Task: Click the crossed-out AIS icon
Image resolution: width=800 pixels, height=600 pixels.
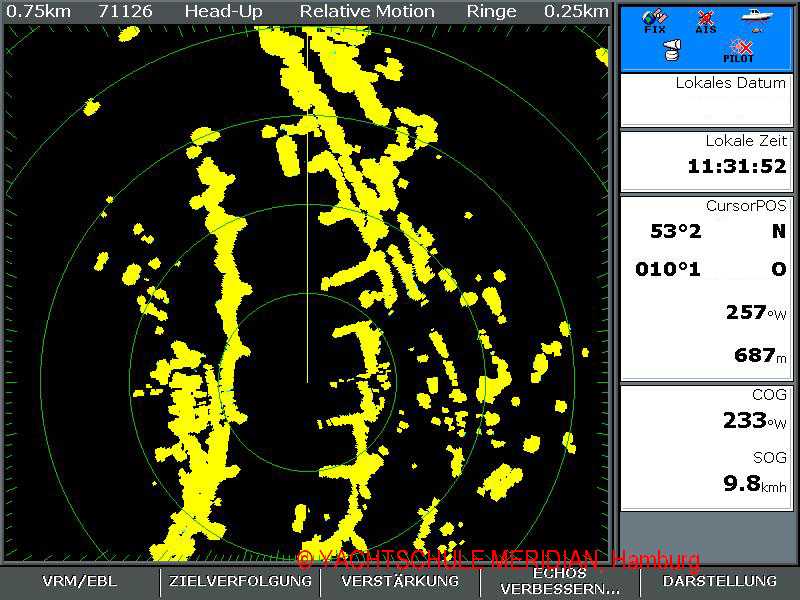Action: pyautogui.click(x=705, y=17)
